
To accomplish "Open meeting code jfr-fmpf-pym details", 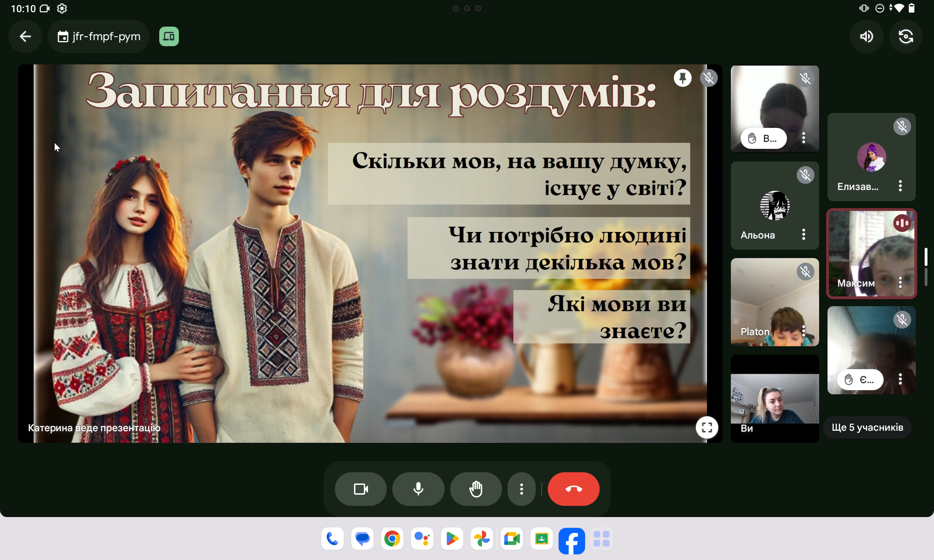I will click(99, 36).
